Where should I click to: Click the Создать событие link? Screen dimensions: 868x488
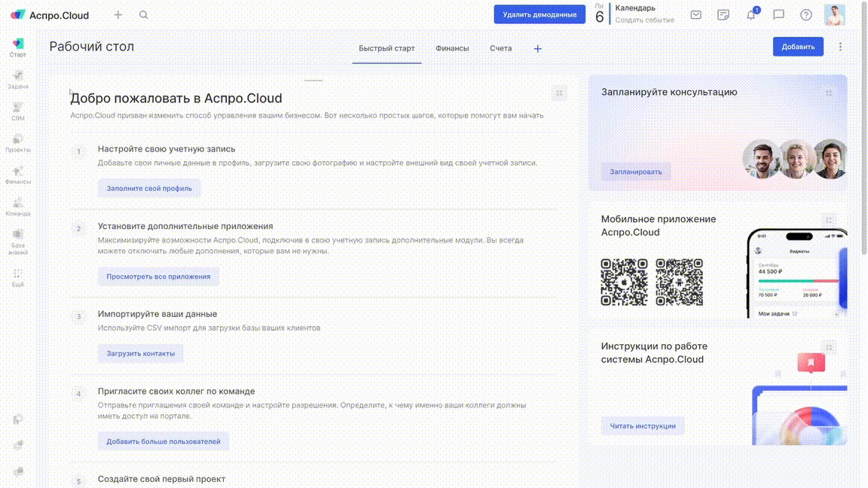[x=644, y=20]
